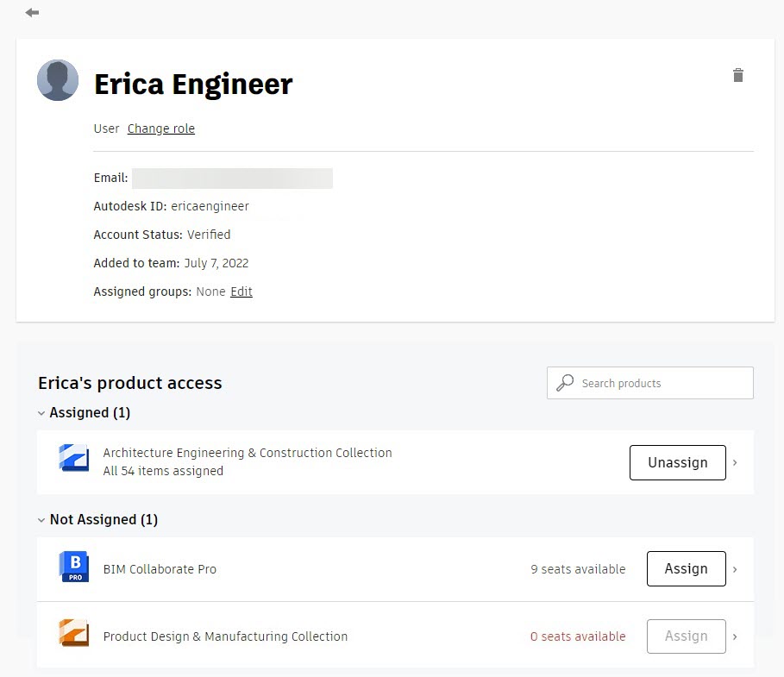The height and width of the screenshot is (677, 784).
Task: Click the All 54 items assigned text
Action: [163, 471]
